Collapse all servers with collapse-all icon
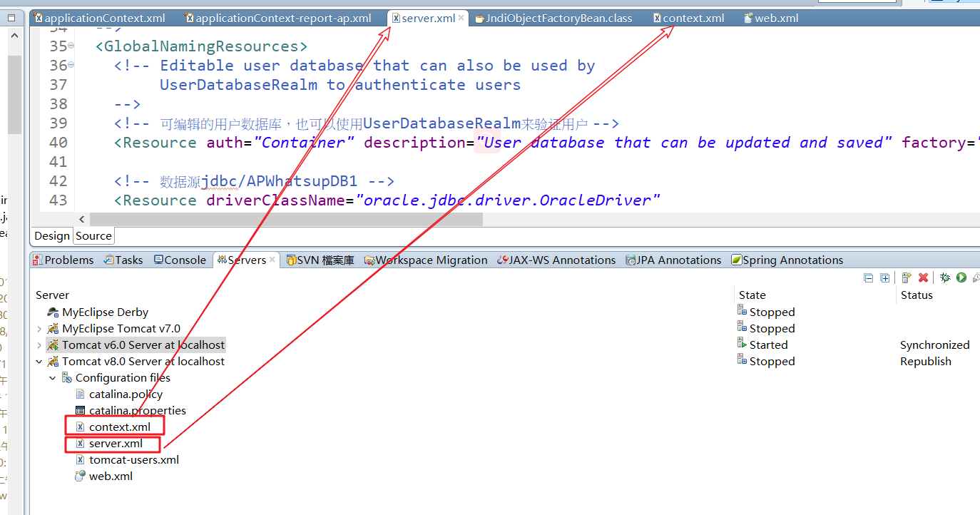 coord(868,277)
